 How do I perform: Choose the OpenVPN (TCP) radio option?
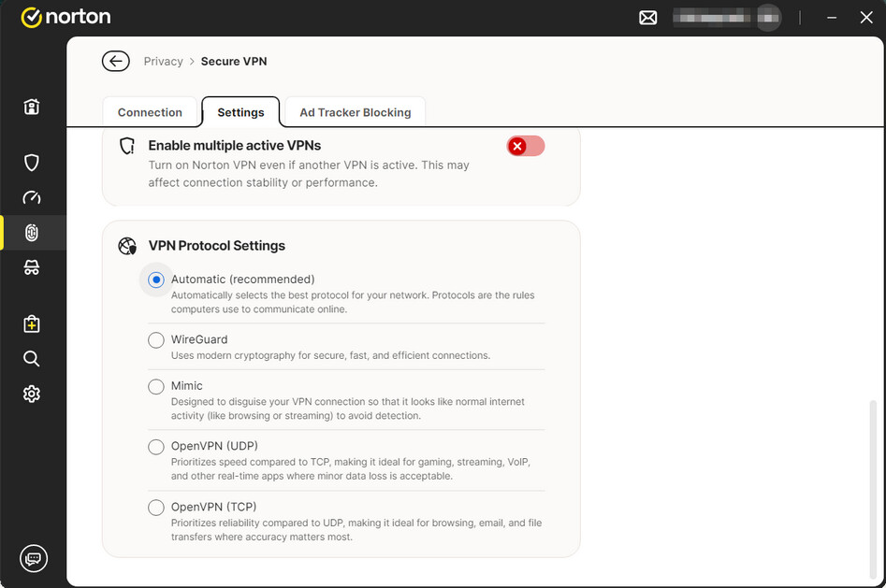[x=156, y=508]
